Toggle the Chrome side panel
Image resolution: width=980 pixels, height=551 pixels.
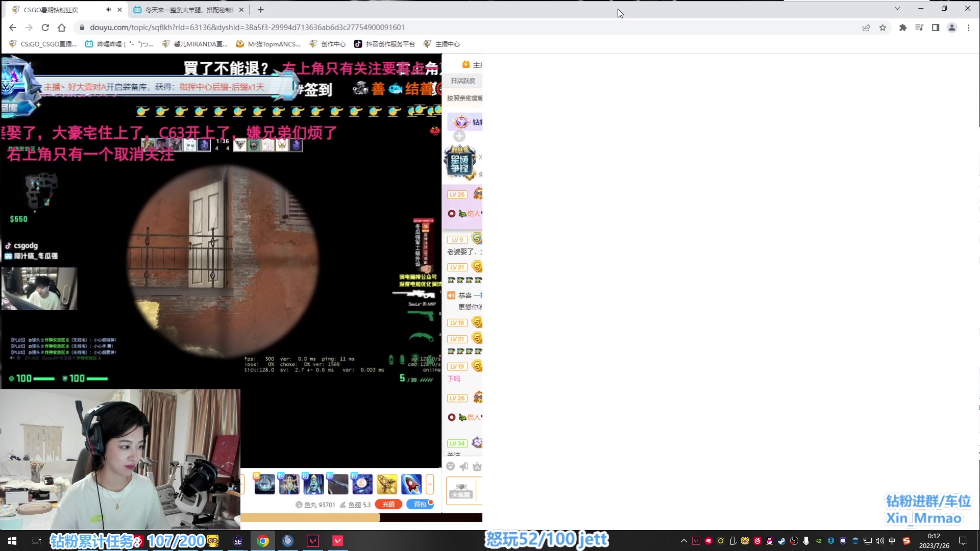936,28
